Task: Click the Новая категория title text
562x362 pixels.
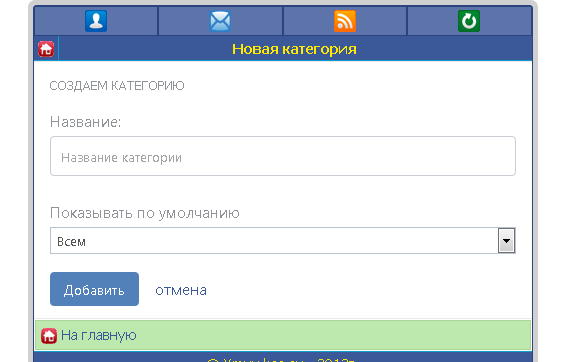Action: [x=294, y=49]
